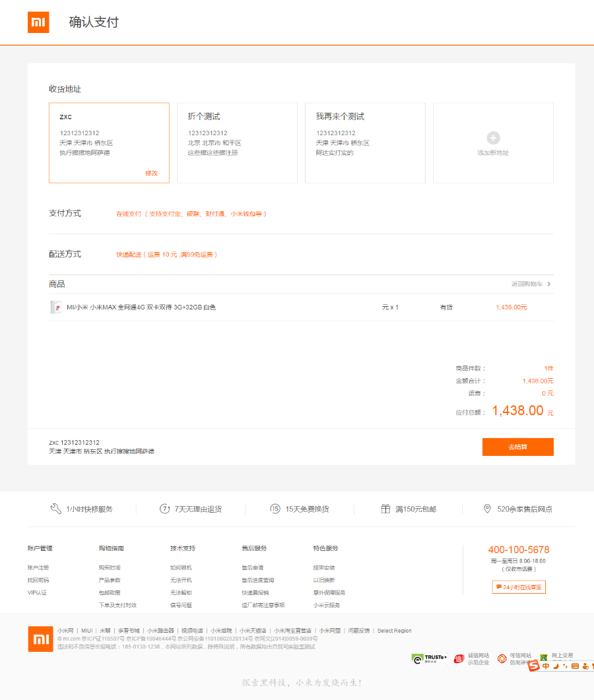Click the 1,438.00 total amount payable
Screen dimensions: 594x700
point(517,411)
